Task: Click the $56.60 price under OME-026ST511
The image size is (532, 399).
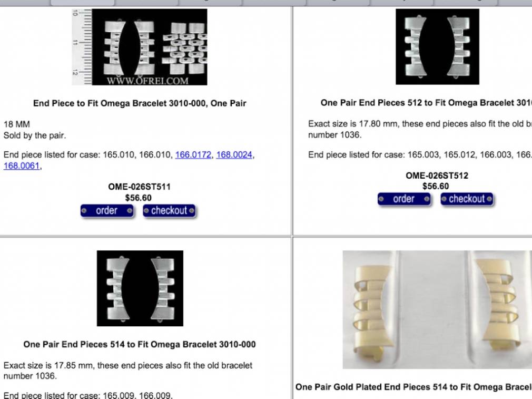Action: pos(139,198)
